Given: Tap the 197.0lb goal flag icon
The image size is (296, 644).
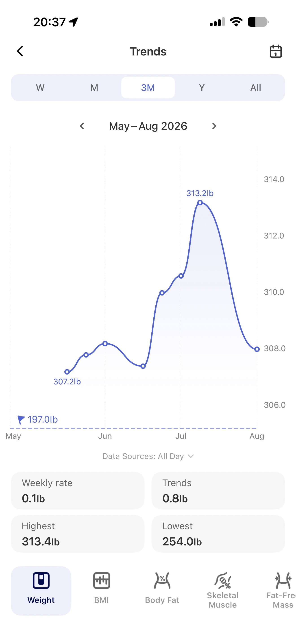Looking at the screenshot, I should 21,420.
